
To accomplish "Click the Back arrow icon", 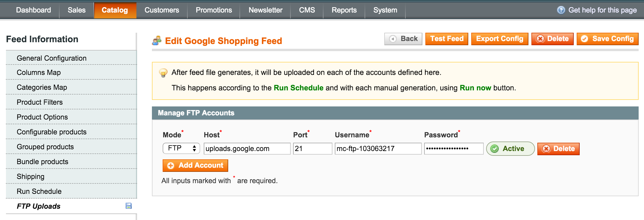I will (393, 39).
